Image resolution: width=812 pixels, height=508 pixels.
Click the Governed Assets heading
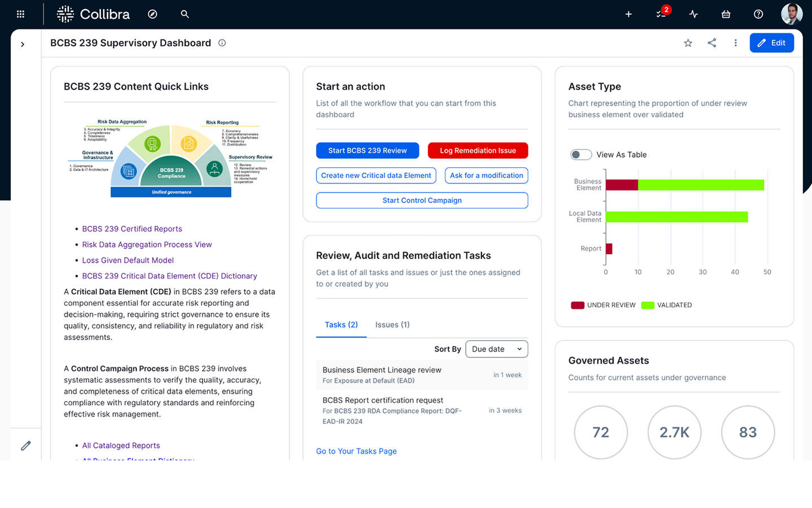608,361
